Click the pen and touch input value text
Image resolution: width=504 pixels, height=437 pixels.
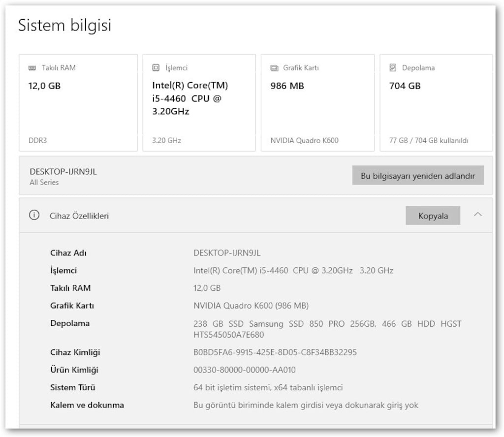tap(306, 405)
